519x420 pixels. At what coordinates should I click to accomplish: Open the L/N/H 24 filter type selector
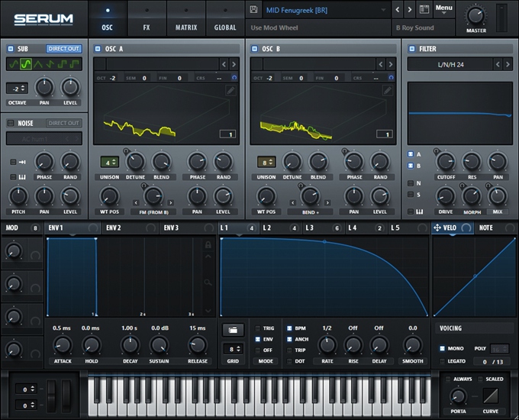click(x=450, y=64)
